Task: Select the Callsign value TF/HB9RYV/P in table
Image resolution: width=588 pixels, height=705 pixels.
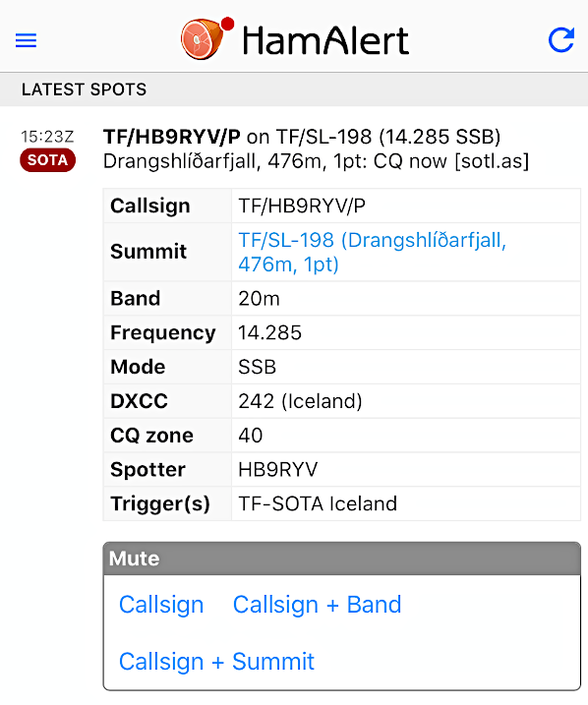Action: 302,206
